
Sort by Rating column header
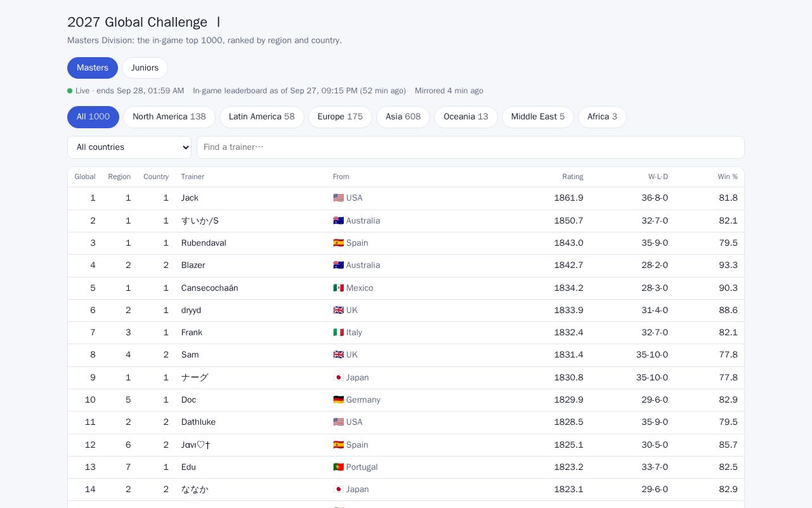coord(572,177)
